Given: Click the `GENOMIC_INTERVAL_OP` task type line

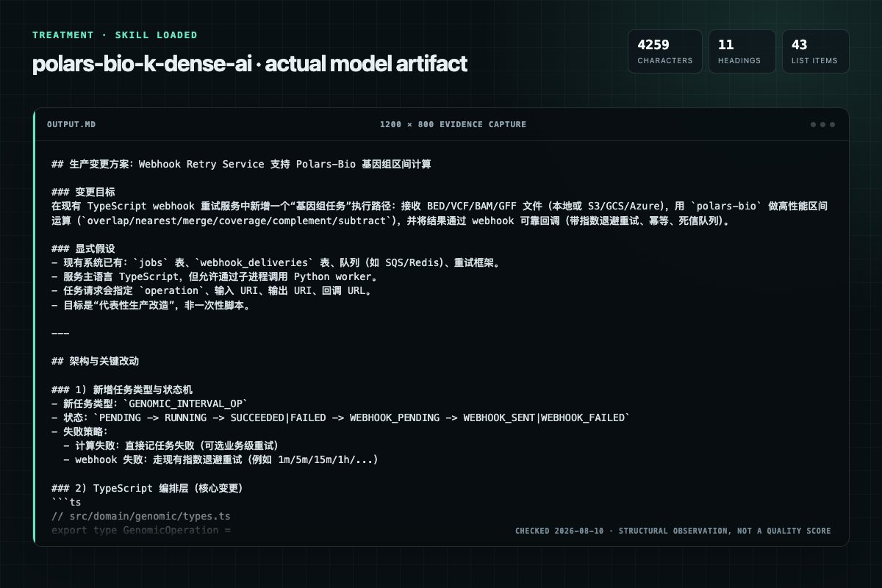Looking at the screenshot, I should (x=150, y=404).
